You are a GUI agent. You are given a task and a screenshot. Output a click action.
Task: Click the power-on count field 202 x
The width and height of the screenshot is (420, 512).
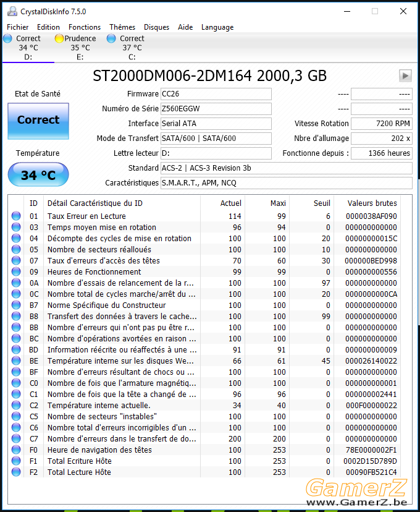point(382,139)
